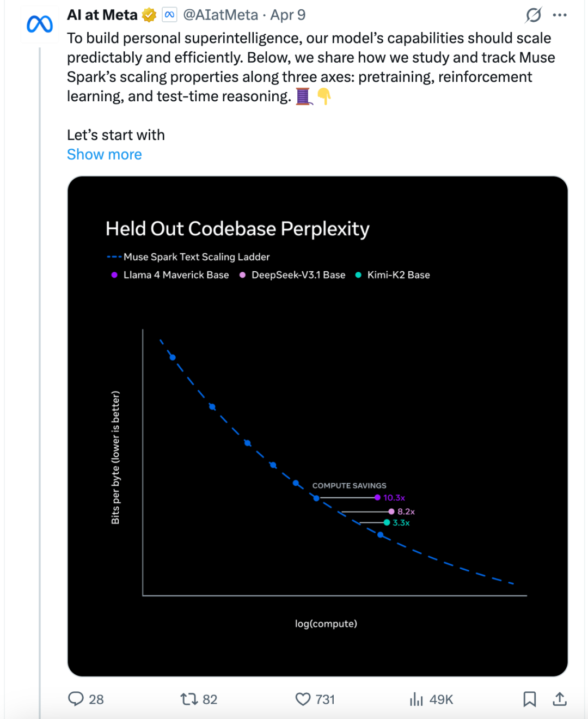Click the pink DeepSeek-V3.1 Base legend dot
This screenshot has height=719, width=588.
[242, 275]
